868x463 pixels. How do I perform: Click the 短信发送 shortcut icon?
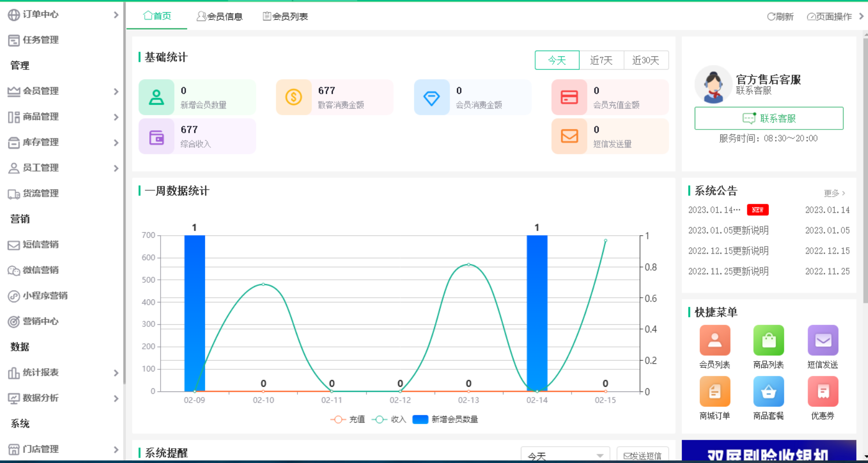point(823,340)
